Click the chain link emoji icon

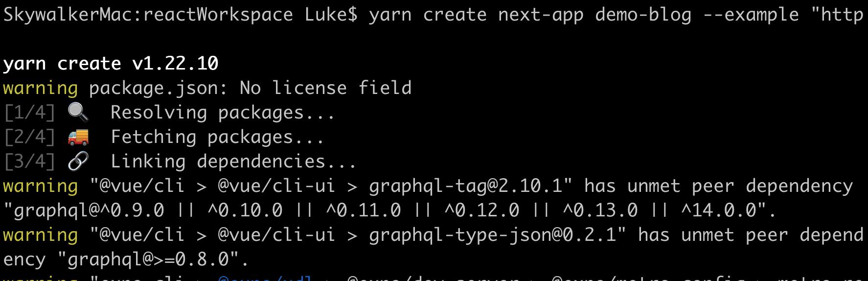78,162
